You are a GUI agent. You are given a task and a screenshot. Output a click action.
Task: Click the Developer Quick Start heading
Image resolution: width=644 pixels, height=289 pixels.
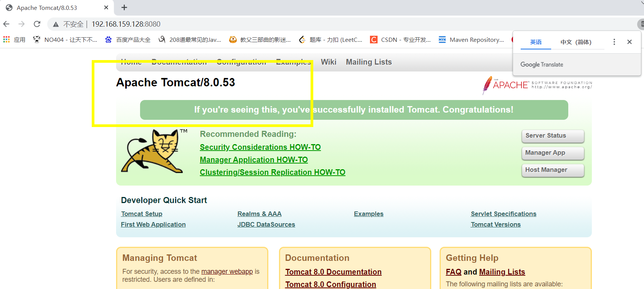(164, 200)
